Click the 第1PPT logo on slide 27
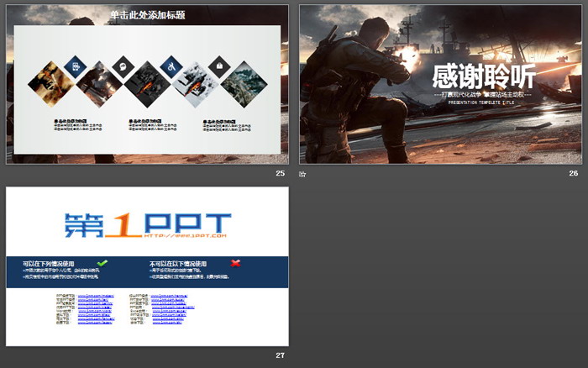The image size is (588, 368). coord(147,225)
